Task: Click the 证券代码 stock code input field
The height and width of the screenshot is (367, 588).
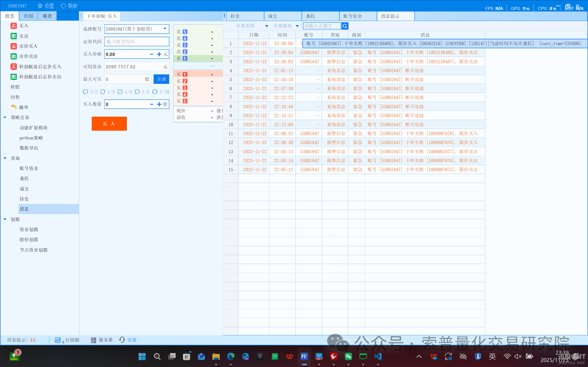Action: (137, 42)
